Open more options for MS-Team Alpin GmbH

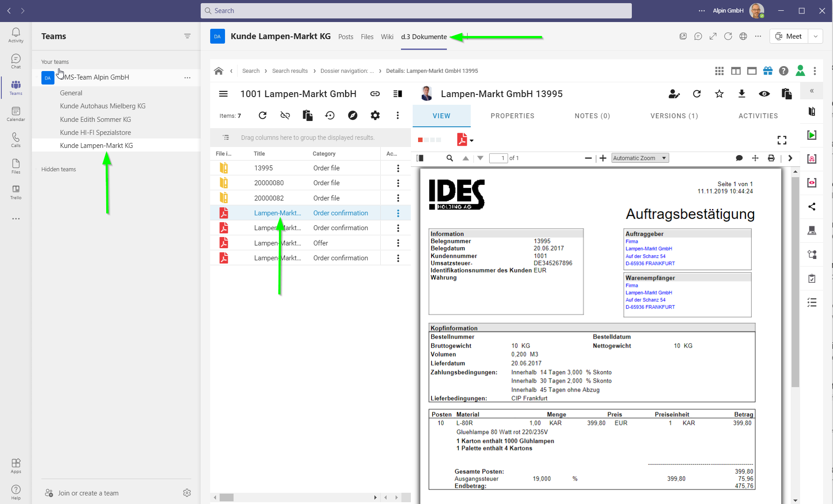(x=187, y=77)
